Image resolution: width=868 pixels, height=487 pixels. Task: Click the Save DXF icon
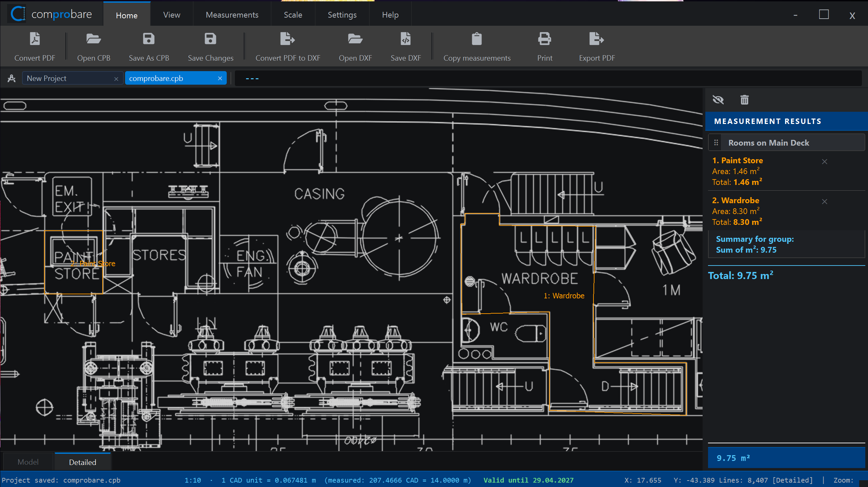pyautogui.click(x=405, y=39)
